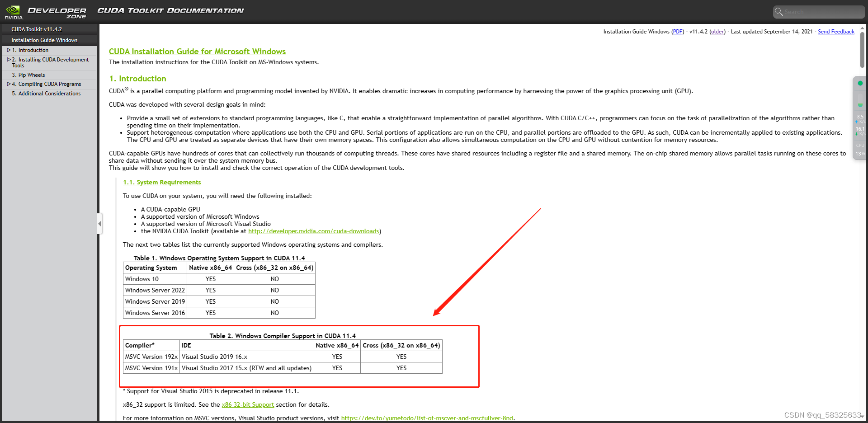Click the upload speed 3.5 K/s reading
The width and height of the screenshot is (868, 423).
(x=860, y=119)
